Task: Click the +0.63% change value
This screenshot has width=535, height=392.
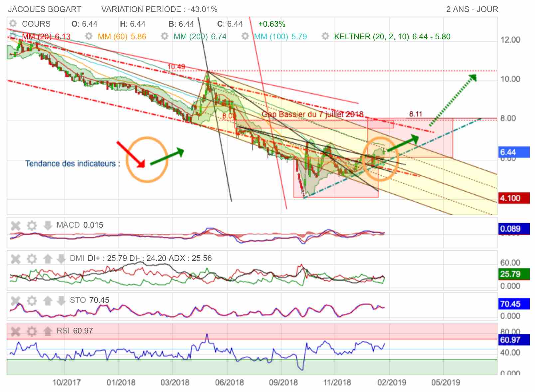Action: (272, 24)
